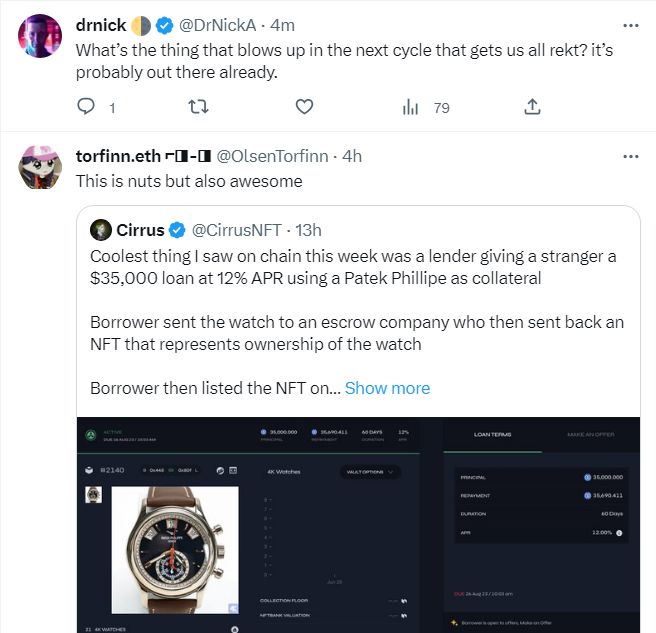
Task: Open view analytics icon showing 79
Action: click(x=411, y=107)
